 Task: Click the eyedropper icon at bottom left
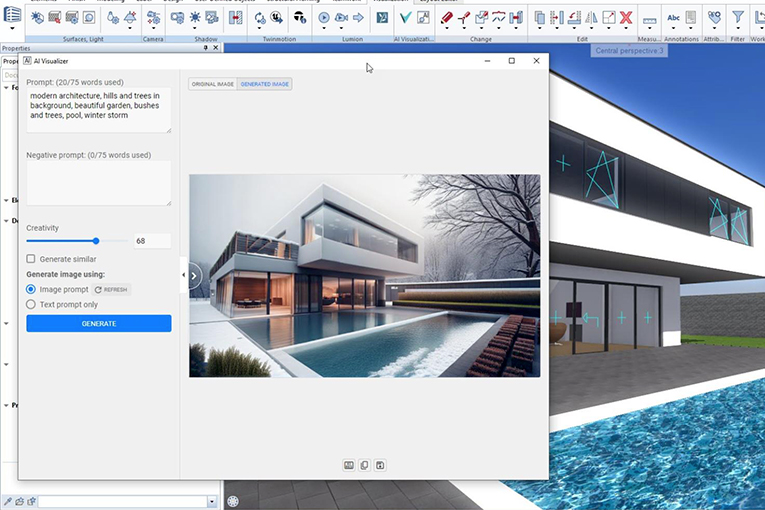pyautogui.click(x=8, y=501)
